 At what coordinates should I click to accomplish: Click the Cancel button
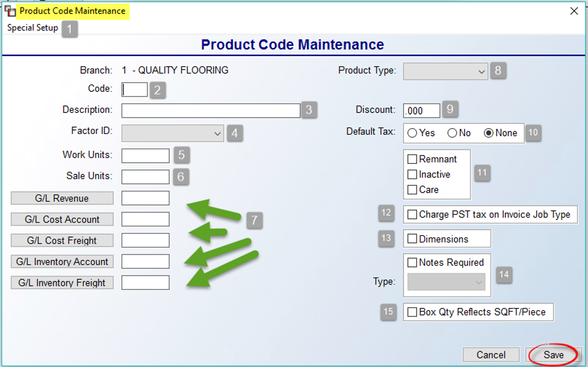tap(491, 355)
